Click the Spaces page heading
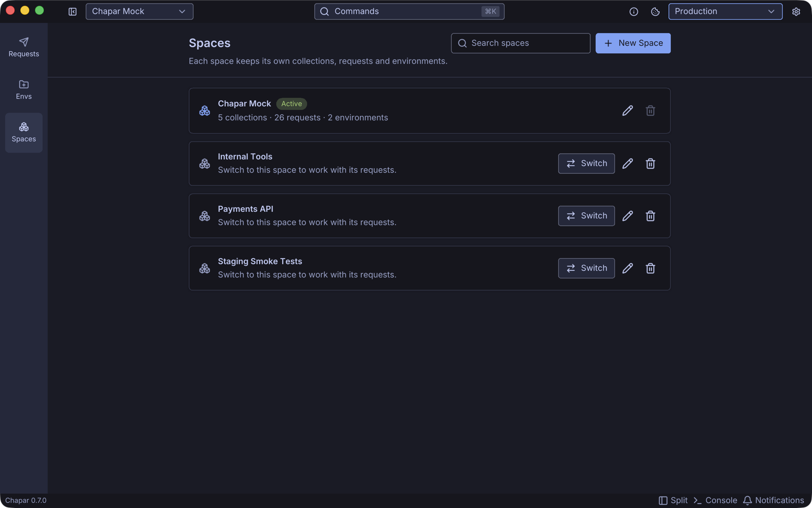The image size is (812, 508). [210, 43]
